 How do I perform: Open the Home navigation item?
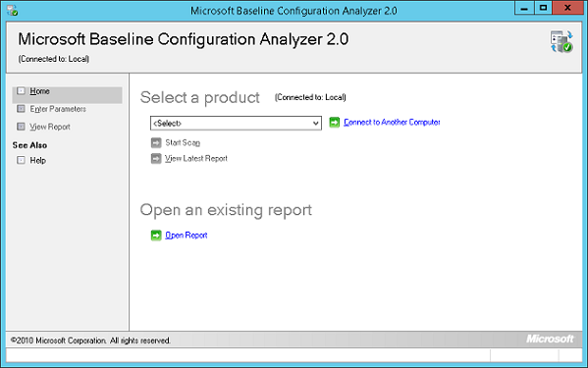pyautogui.click(x=67, y=95)
